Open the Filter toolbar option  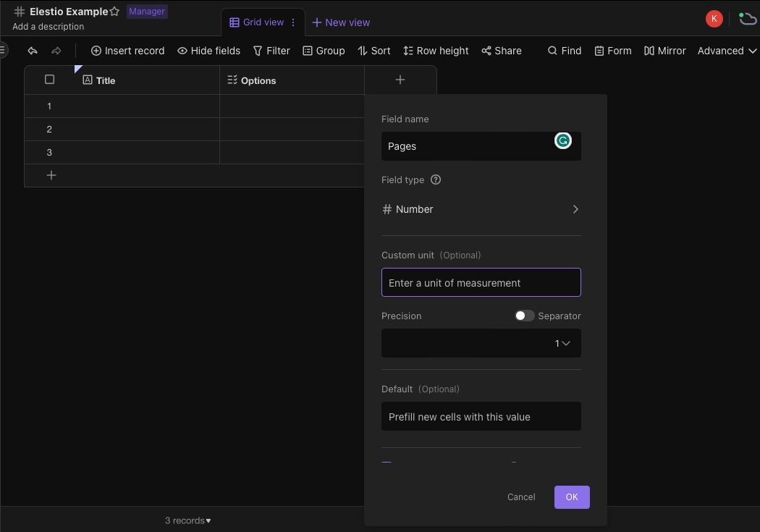(271, 51)
